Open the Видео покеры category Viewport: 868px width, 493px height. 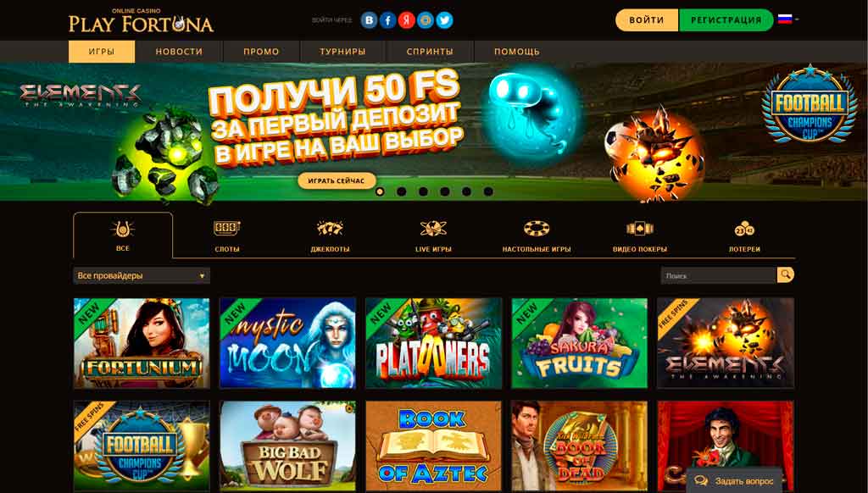[x=640, y=236]
